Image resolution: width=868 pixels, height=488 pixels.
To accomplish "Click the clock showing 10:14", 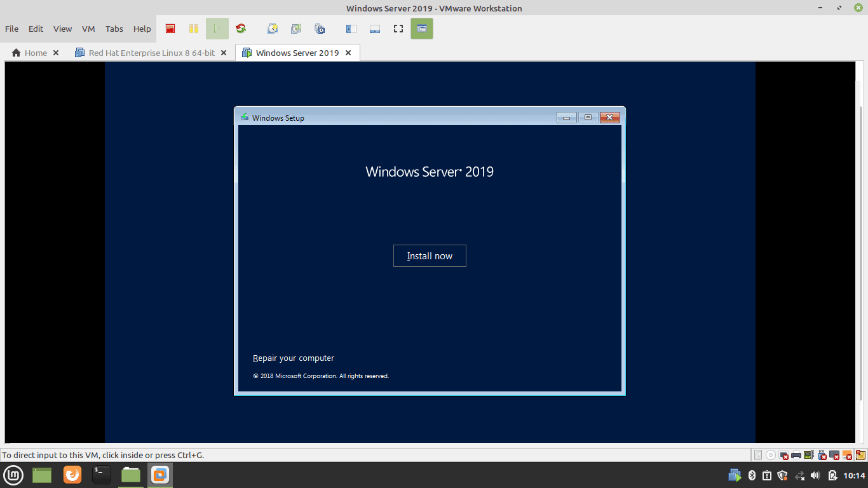I will tap(855, 475).
